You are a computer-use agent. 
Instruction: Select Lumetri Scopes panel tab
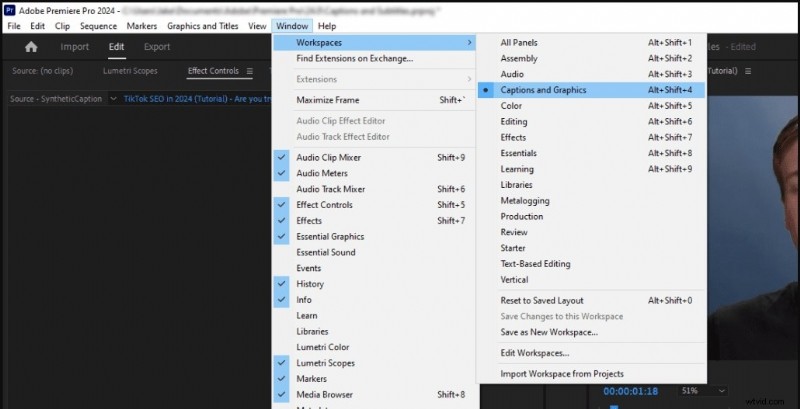(130, 71)
